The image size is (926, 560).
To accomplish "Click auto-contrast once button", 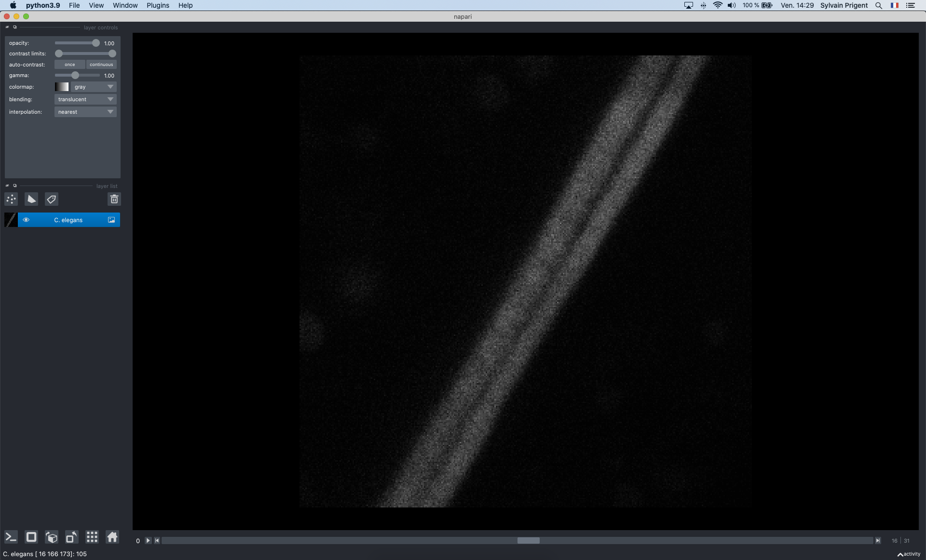I will [70, 65].
